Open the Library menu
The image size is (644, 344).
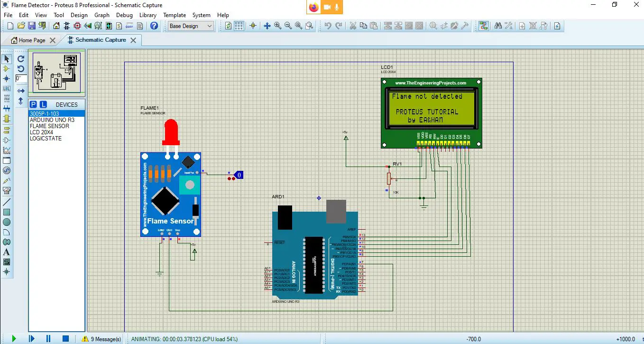148,15
